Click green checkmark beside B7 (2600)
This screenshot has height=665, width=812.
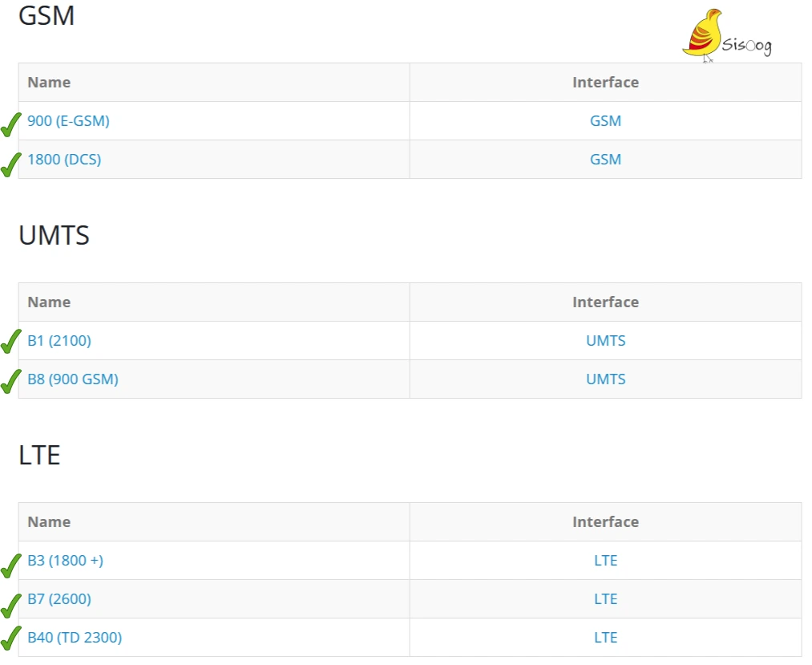11,606
